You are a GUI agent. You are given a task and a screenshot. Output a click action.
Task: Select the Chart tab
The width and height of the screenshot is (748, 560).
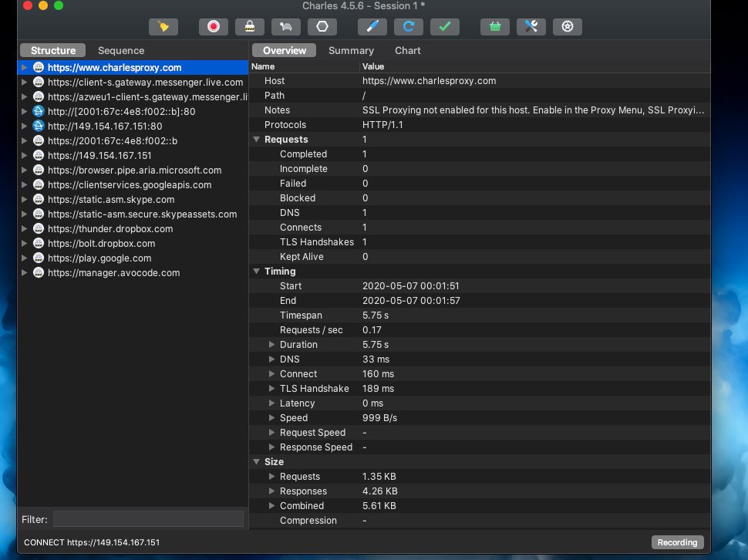pyautogui.click(x=408, y=51)
